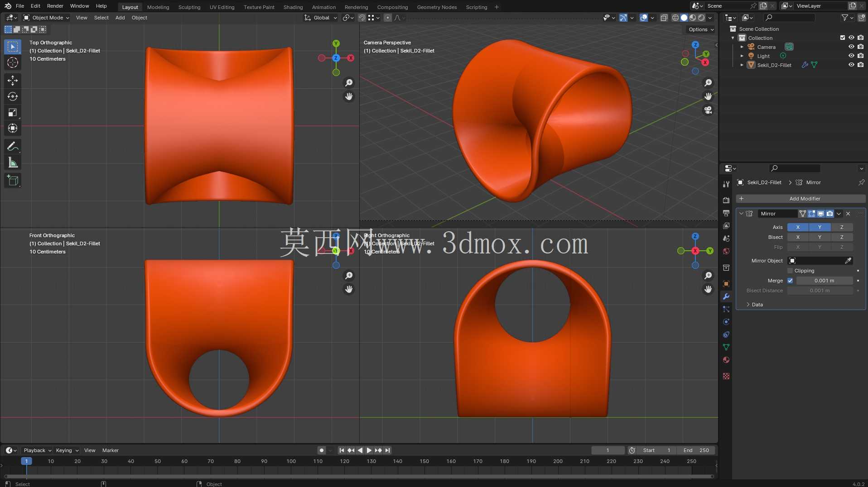Toggle Mirror Axis X button
The height and width of the screenshot is (487, 868).
pos(798,227)
